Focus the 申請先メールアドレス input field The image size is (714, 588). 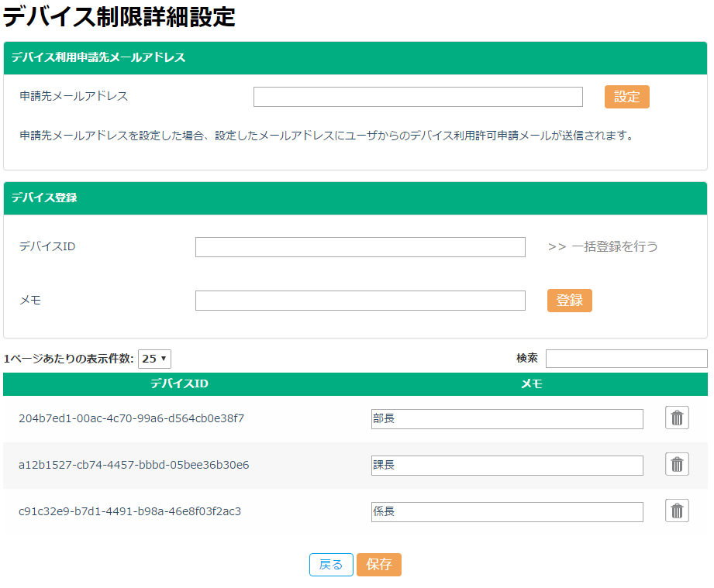click(x=418, y=97)
